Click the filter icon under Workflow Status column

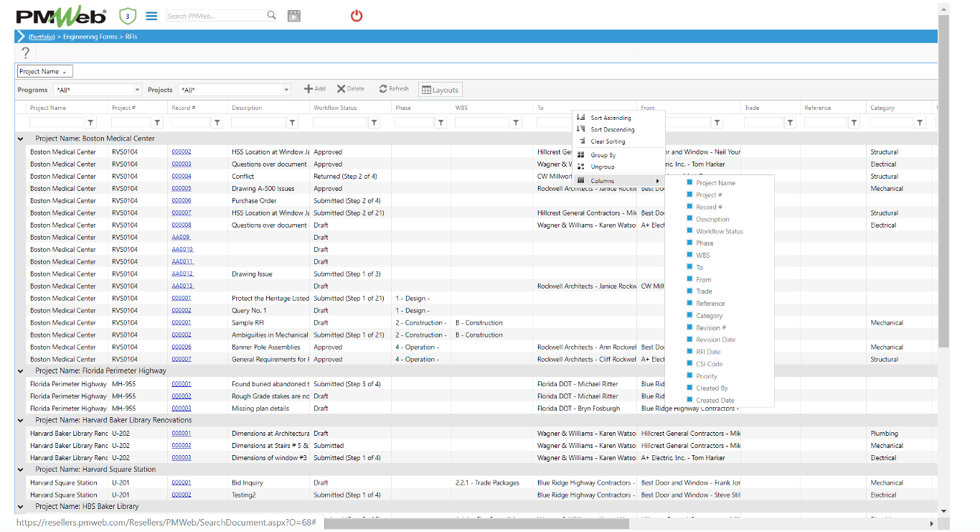(374, 123)
